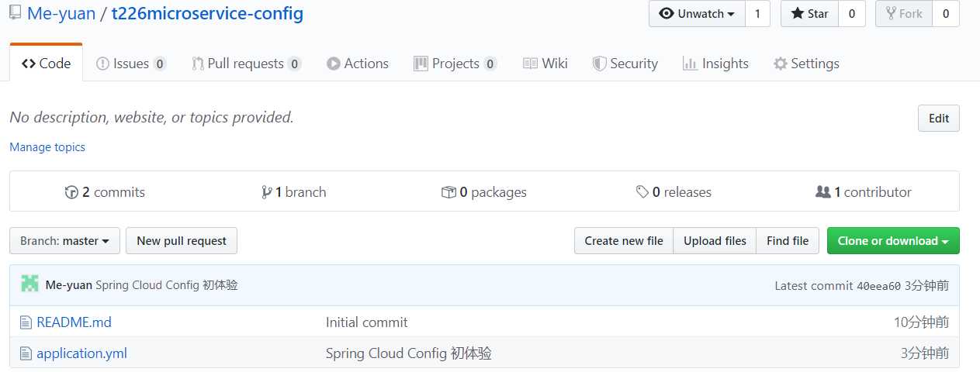
Task: Click the repository book icon
Action: pyautogui.click(x=16, y=13)
